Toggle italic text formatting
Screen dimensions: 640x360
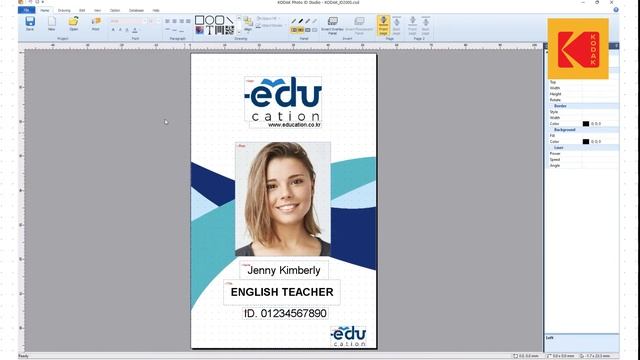click(120, 30)
